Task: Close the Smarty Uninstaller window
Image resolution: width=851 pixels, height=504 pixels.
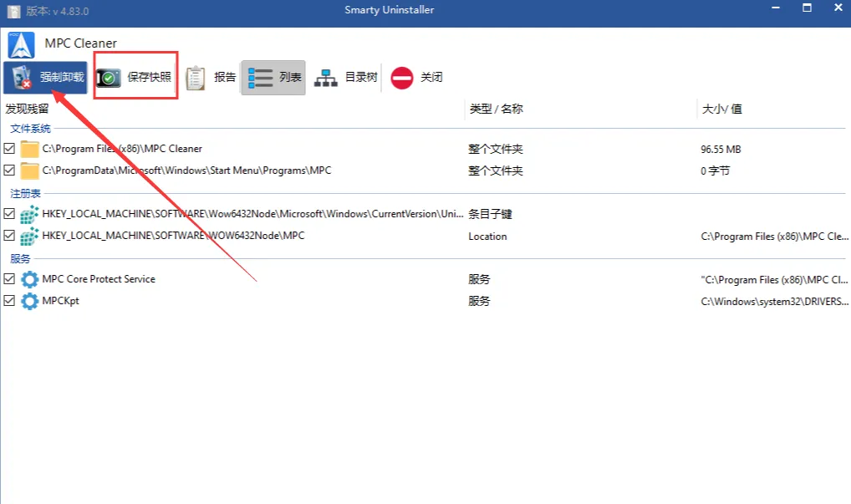Action: [838, 8]
